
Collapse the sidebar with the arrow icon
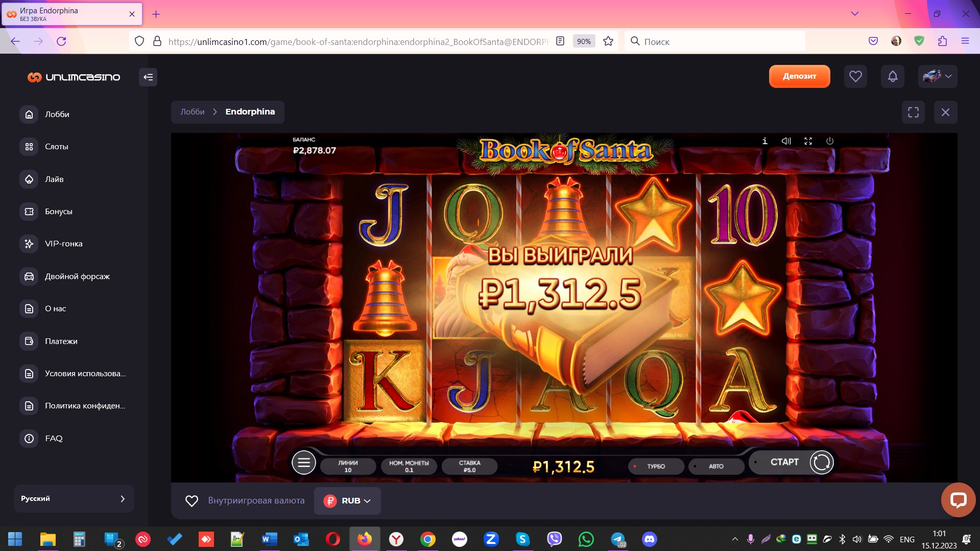(x=148, y=77)
